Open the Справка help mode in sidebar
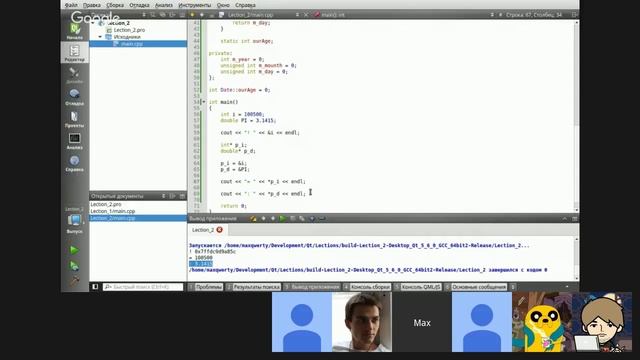 (74, 163)
